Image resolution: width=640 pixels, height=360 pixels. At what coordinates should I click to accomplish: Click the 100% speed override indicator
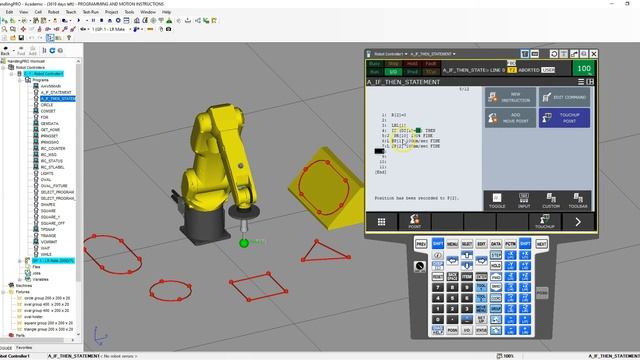point(584,68)
